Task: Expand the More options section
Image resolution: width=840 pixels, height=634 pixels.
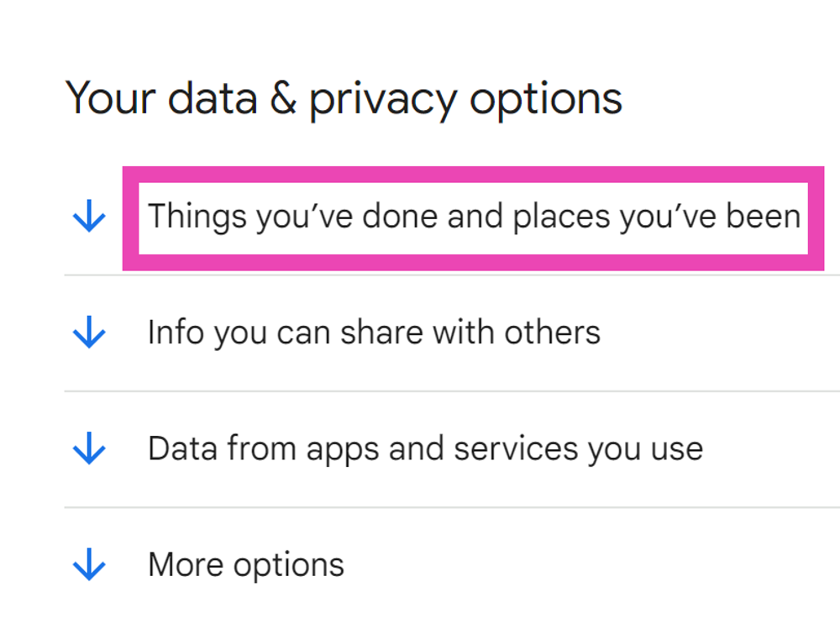Action: tap(246, 564)
